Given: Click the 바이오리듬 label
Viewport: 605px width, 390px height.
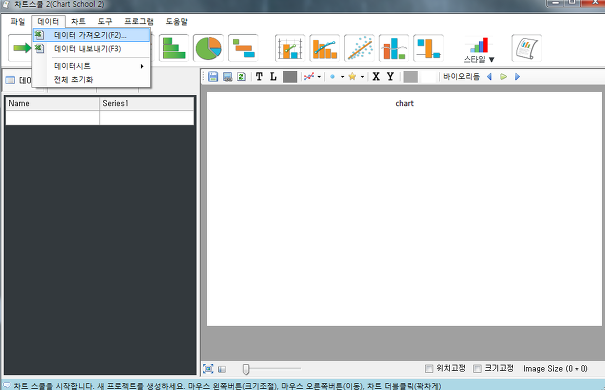Looking at the screenshot, I should tap(461, 76).
